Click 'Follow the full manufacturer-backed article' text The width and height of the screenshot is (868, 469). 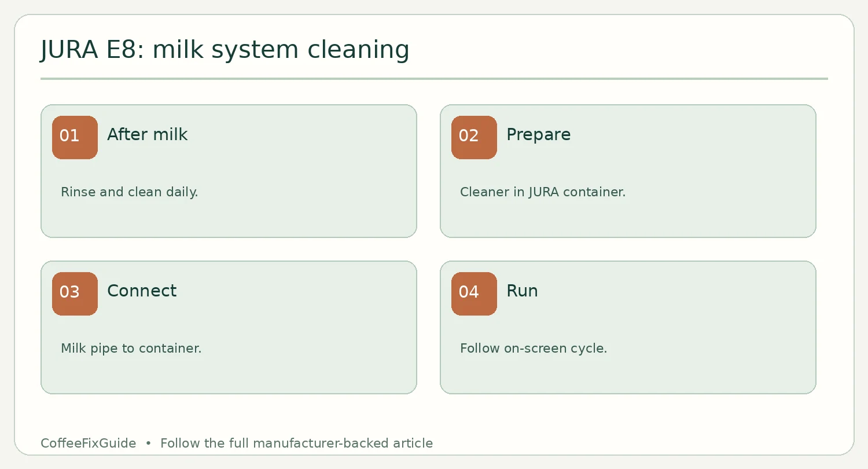pos(296,444)
